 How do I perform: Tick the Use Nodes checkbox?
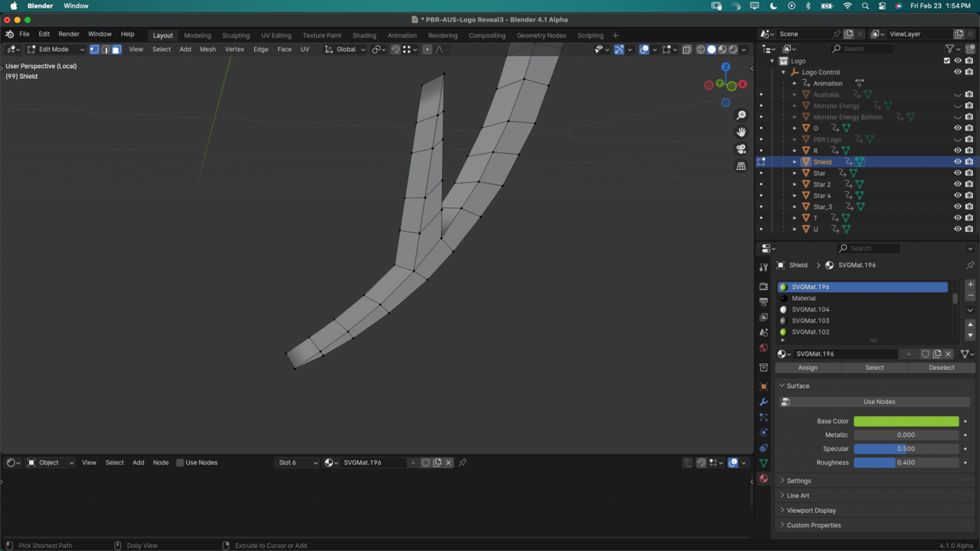point(180,462)
